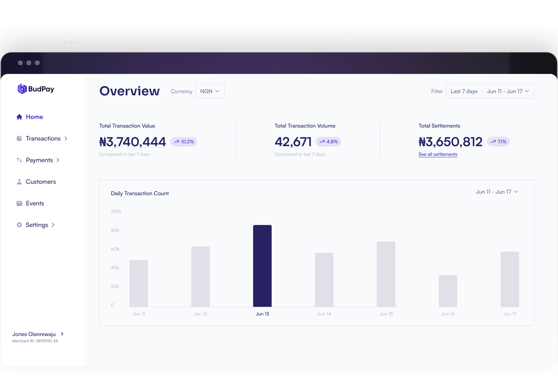
Task: Click the Events calendar icon
Action: point(19,203)
